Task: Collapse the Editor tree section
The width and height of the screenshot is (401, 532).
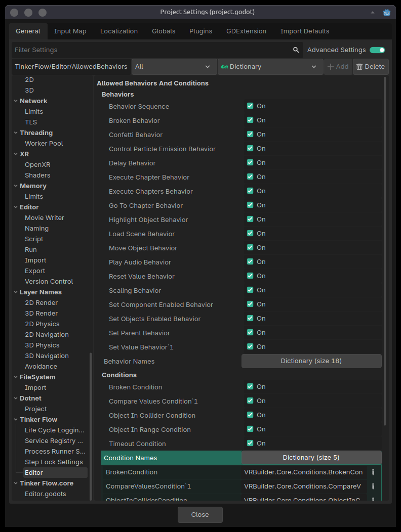Action: coord(16,207)
